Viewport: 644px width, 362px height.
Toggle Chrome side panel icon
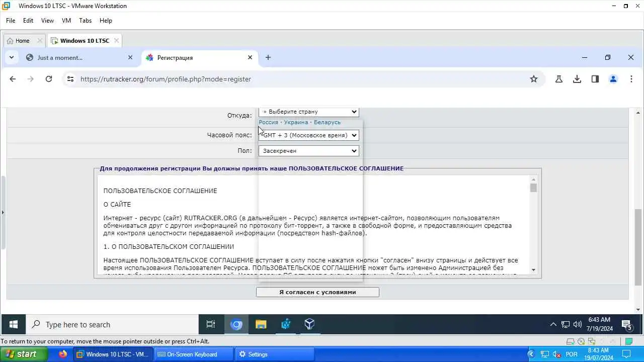point(595,79)
